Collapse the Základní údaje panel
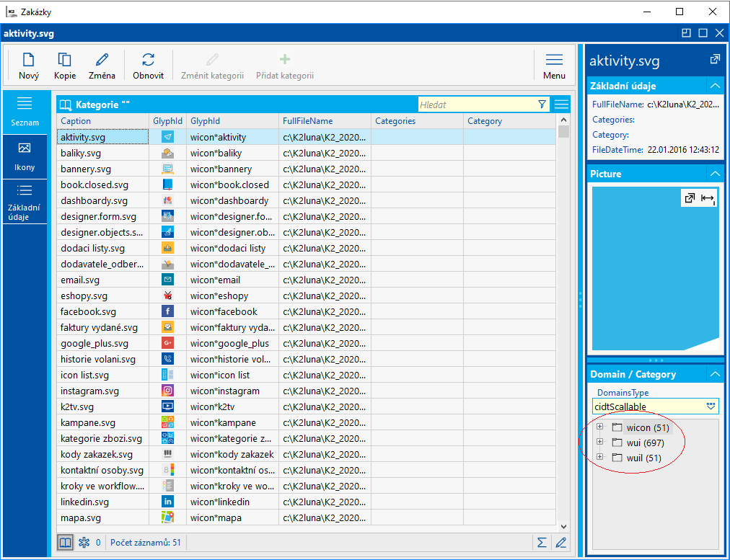Viewport: 730px width, 560px height. (714, 86)
